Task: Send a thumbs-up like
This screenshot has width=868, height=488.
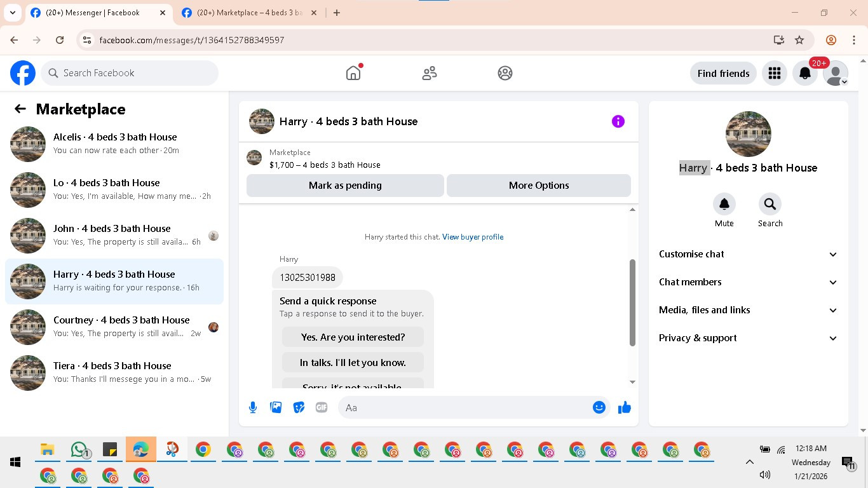Action: (x=625, y=407)
